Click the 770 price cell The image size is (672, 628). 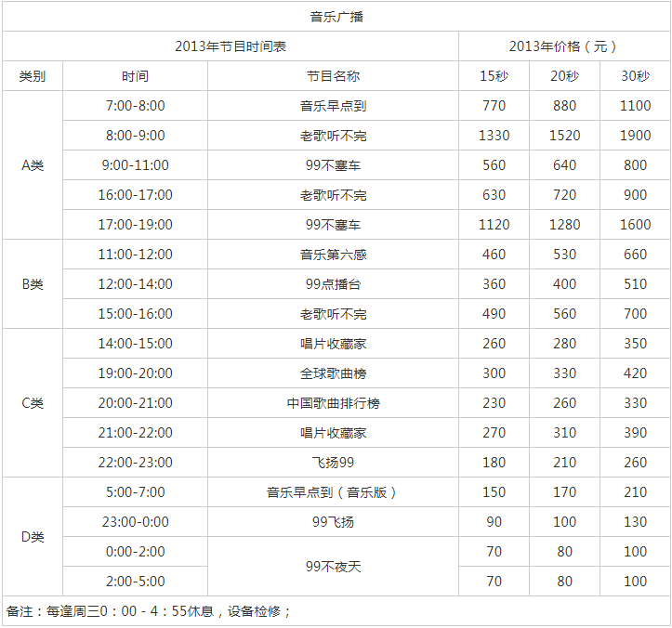[494, 106]
